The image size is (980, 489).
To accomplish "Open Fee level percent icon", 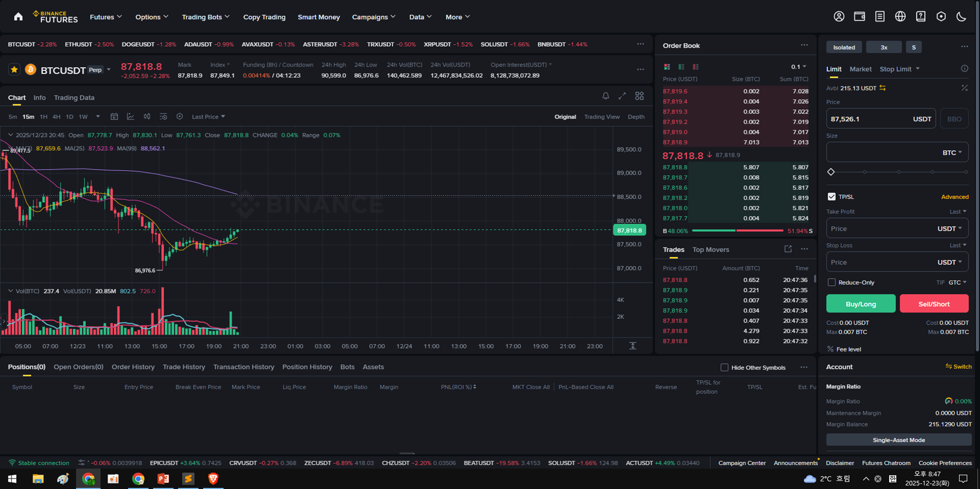I will (830, 349).
